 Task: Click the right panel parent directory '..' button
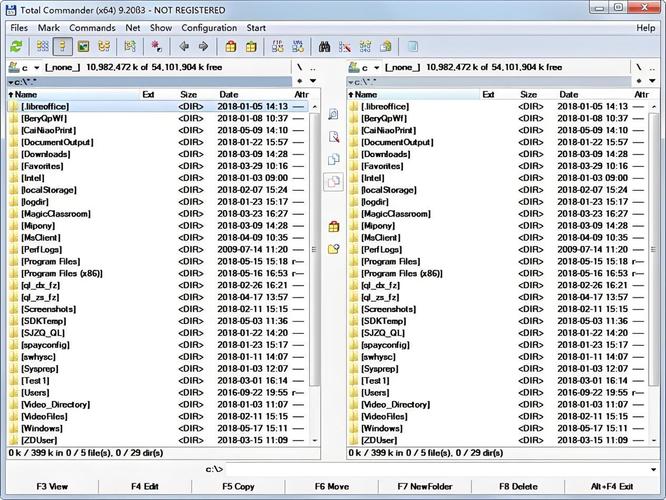652,68
